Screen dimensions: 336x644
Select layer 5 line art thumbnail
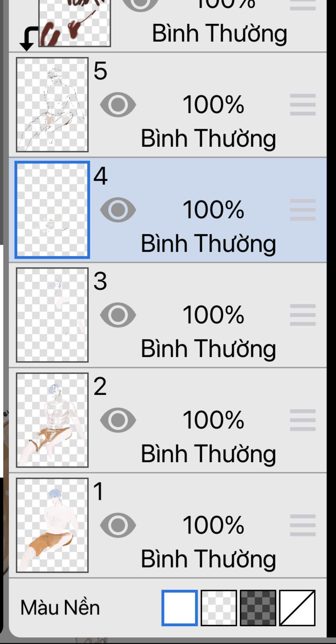point(52,105)
